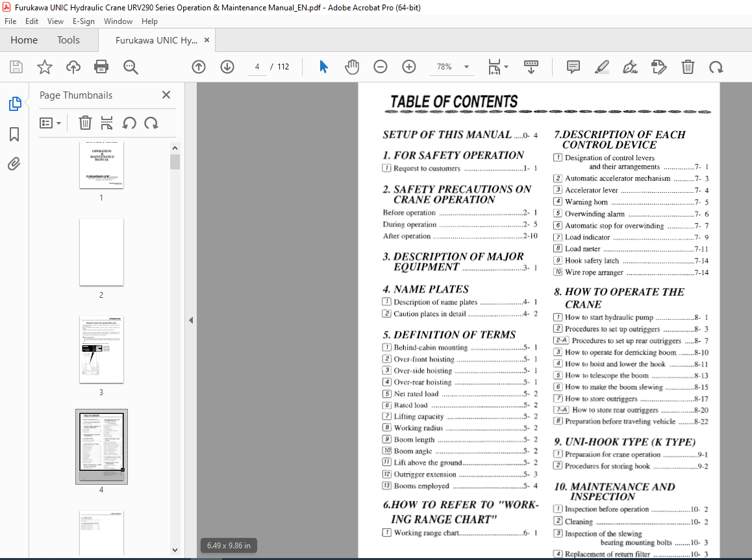Select the page 1 thumbnail
Screen dimensions: 752x560
[101, 165]
